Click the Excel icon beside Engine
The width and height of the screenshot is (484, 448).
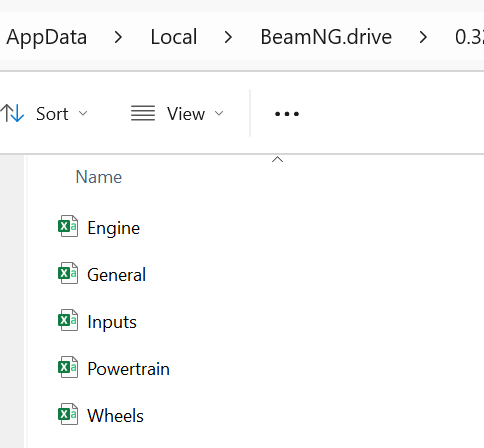pyautogui.click(x=68, y=226)
